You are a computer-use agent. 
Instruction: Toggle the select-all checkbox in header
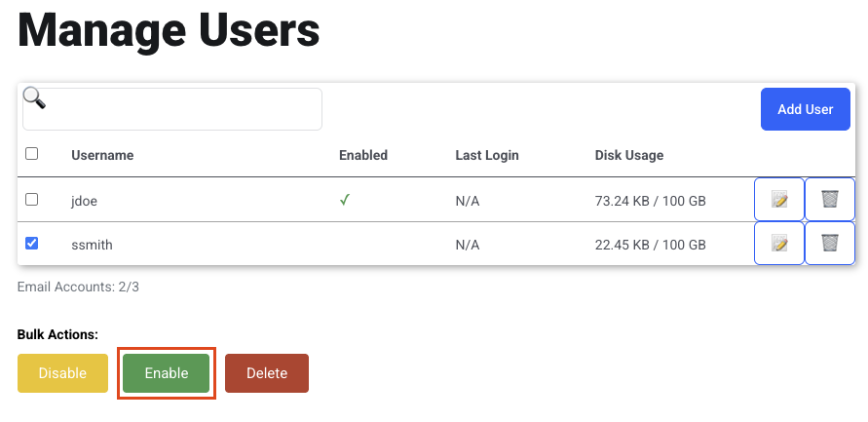point(32,153)
